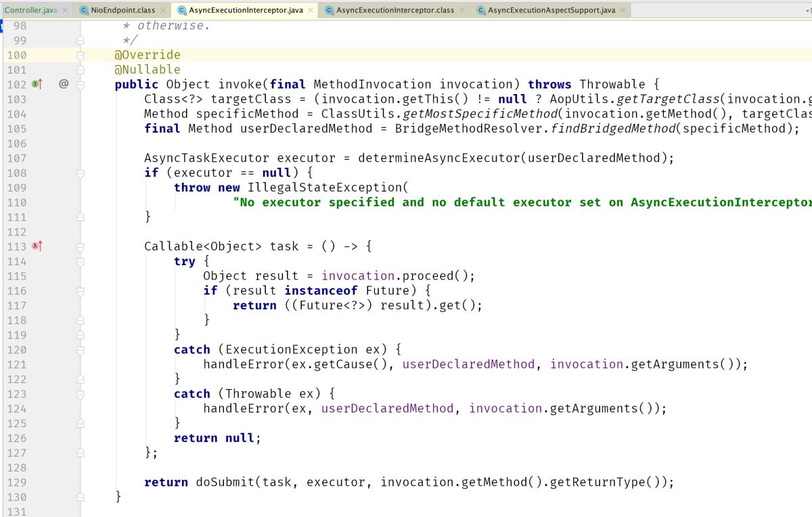Click the implements-method gutter icon on line 102
This screenshot has width=812, height=517.
[37, 85]
